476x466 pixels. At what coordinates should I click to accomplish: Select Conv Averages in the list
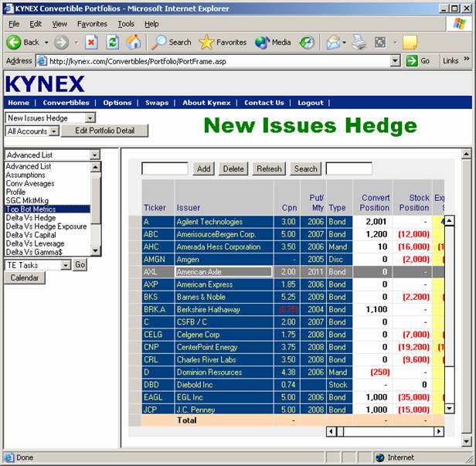(48, 184)
